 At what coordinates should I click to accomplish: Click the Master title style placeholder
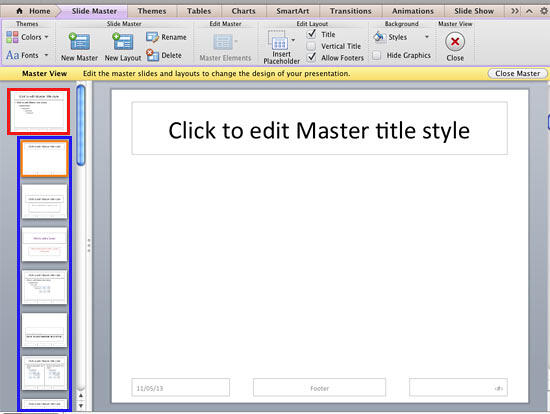(x=319, y=128)
